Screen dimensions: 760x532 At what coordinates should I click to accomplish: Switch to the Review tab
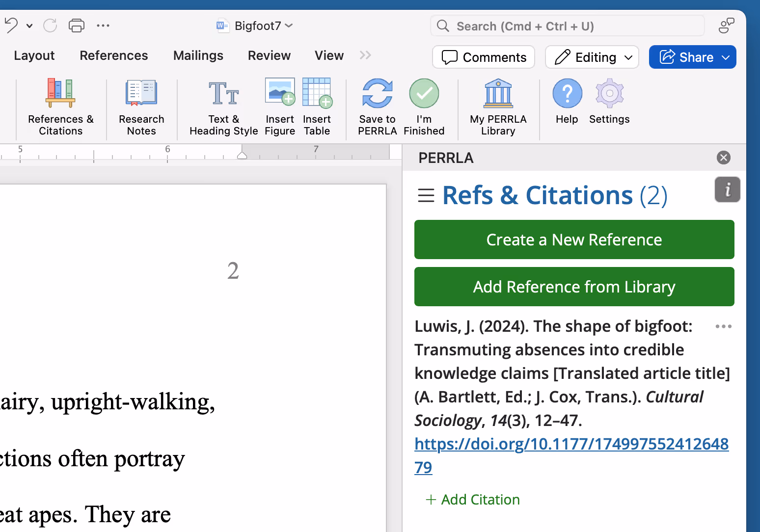pos(269,55)
